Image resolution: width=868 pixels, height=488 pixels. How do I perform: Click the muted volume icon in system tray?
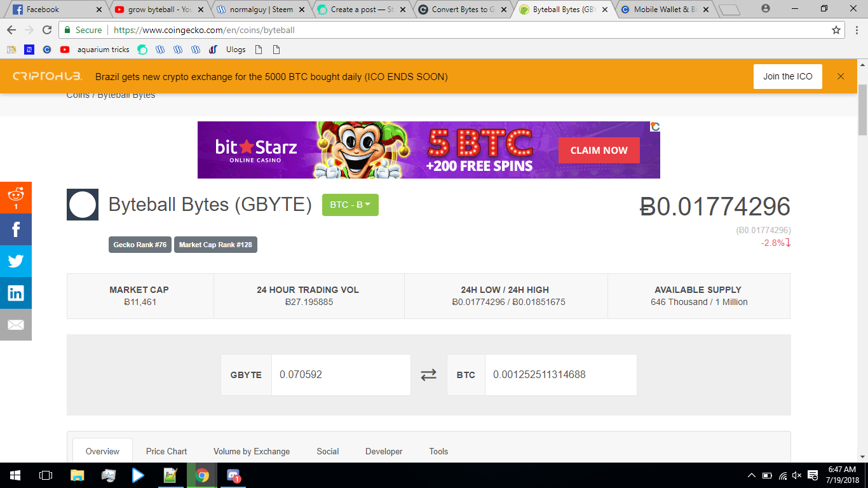(797, 475)
